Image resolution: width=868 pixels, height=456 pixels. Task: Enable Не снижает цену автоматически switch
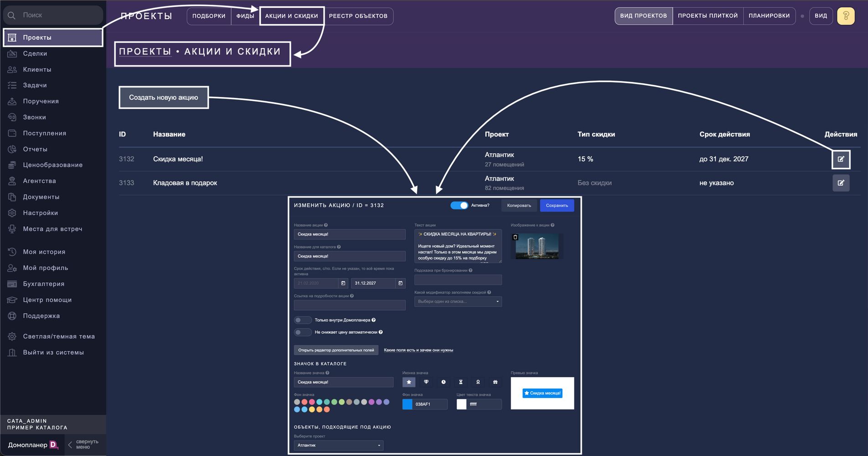(303, 332)
